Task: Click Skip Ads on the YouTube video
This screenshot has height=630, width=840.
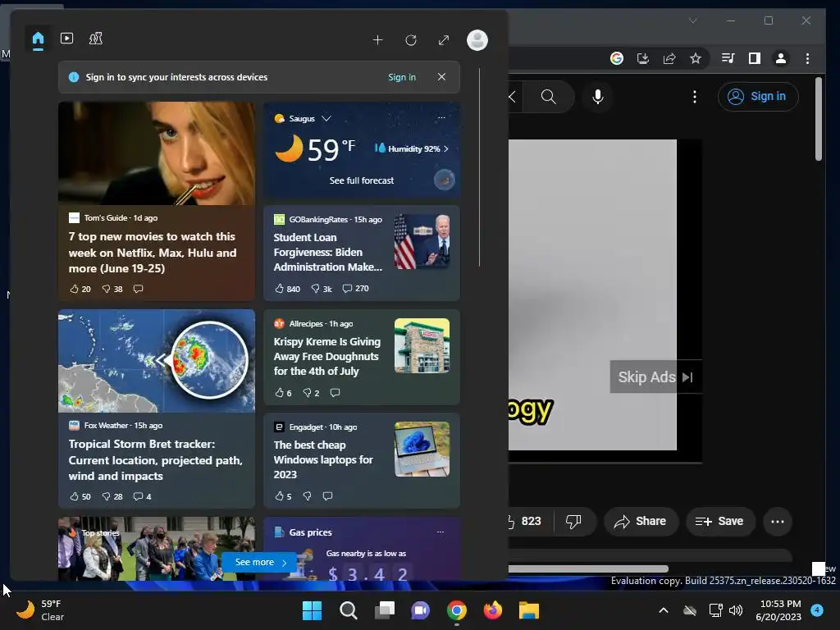Action: coord(655,377)
